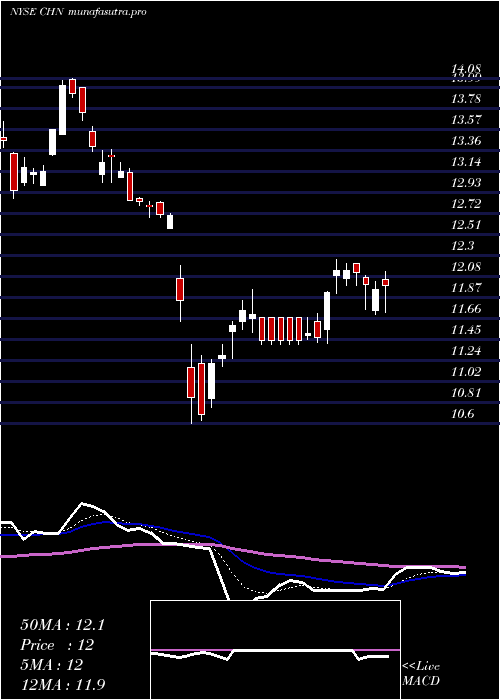This screenshot has width=500, height=700.
Task: Click the '50MA : 12.1' readout
Action: (62, 625)
